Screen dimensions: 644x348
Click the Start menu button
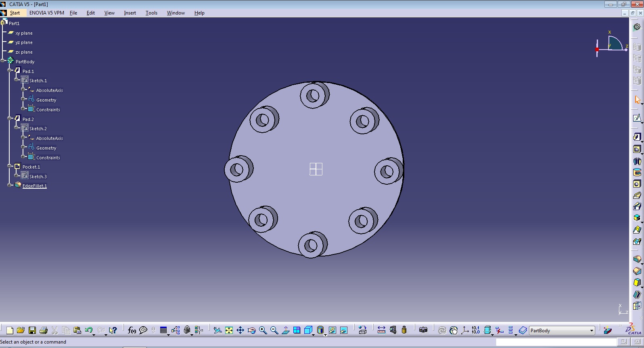[x=15, y=13]
